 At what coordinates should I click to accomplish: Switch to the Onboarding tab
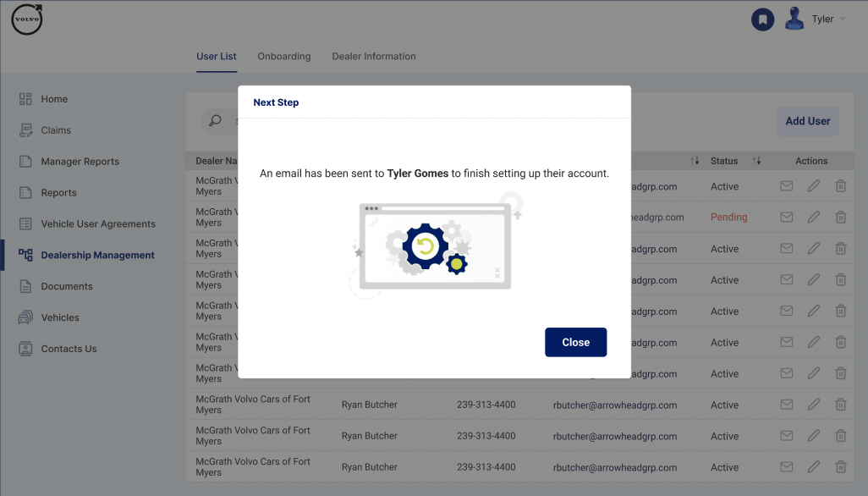(x=283, y=56)
